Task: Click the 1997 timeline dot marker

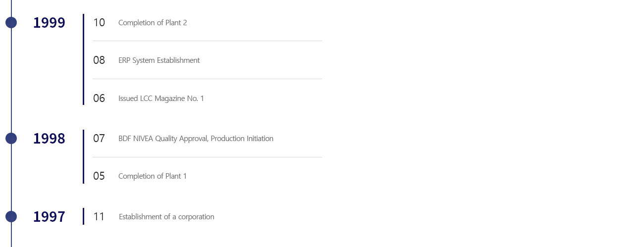Action: (11, 216)
